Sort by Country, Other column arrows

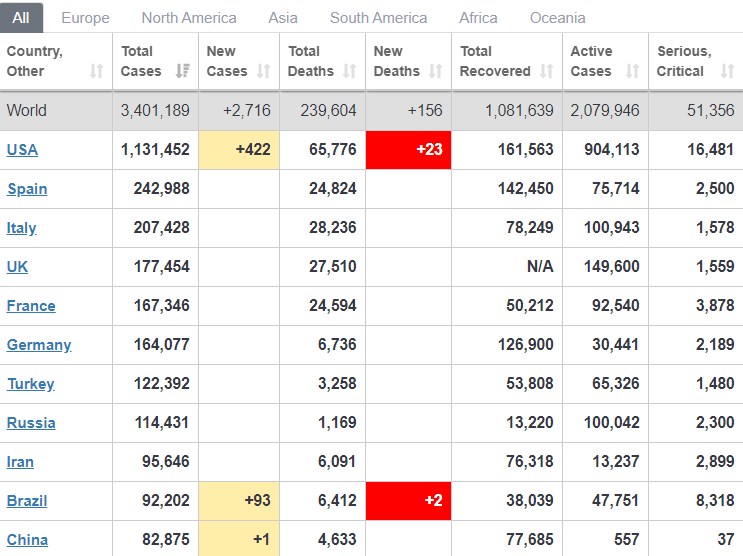(96, 71)
